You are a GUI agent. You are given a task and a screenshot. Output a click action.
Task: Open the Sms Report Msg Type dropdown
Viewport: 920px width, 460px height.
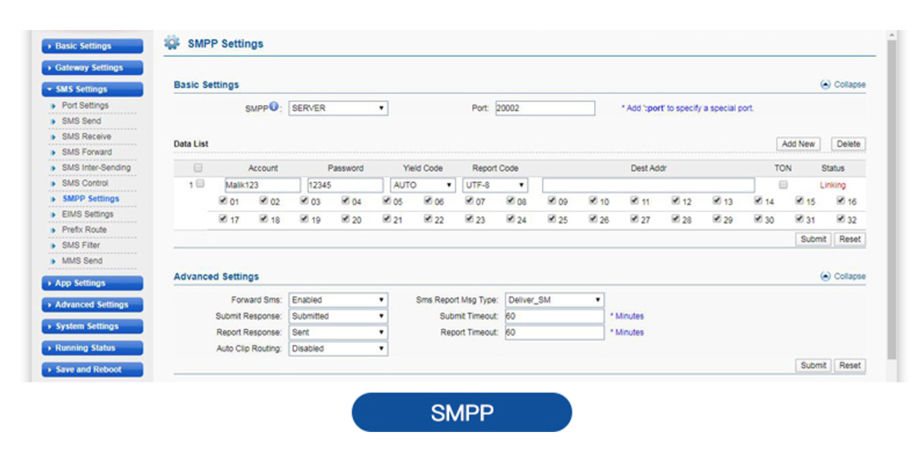point(555,299)
